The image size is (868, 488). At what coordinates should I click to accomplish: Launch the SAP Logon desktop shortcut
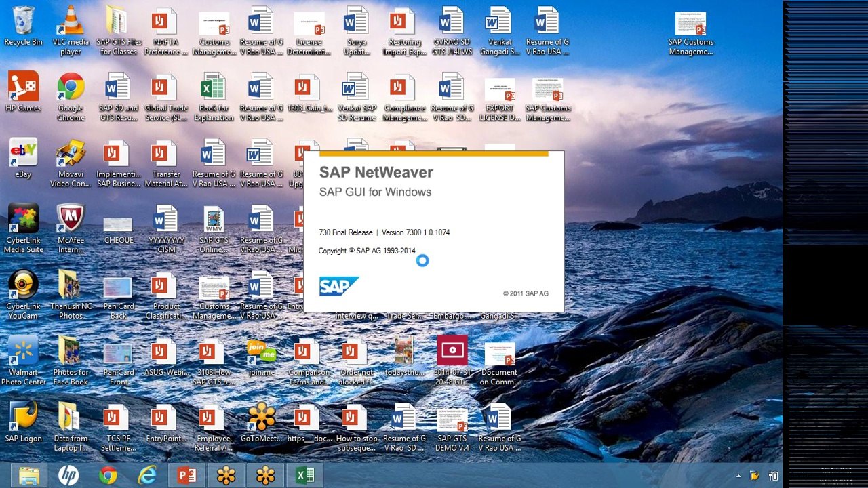(23, 423)
